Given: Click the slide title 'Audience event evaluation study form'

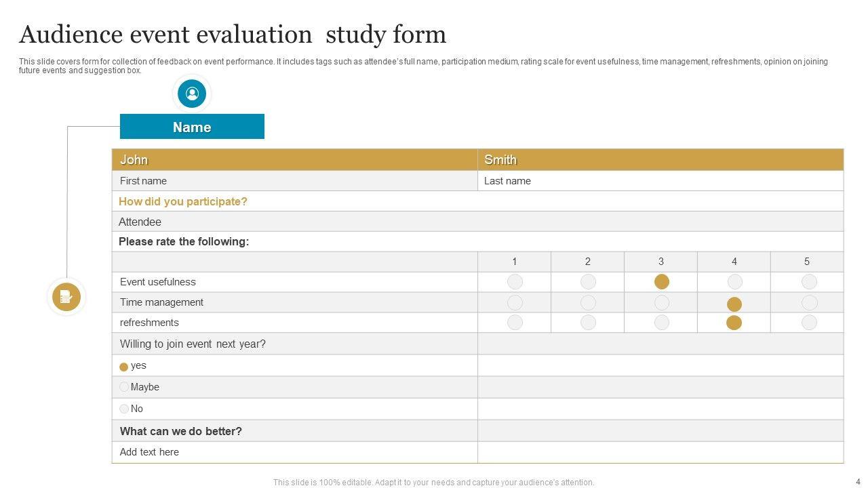Looking at the screenshot, I should click(233, 34).
